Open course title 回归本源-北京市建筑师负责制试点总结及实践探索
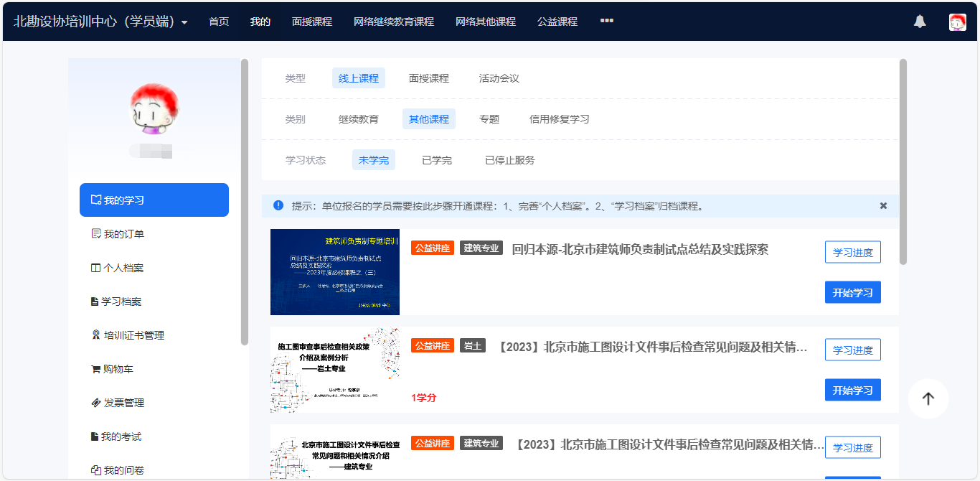Screen dimensions: 980x481 [640, 249]
